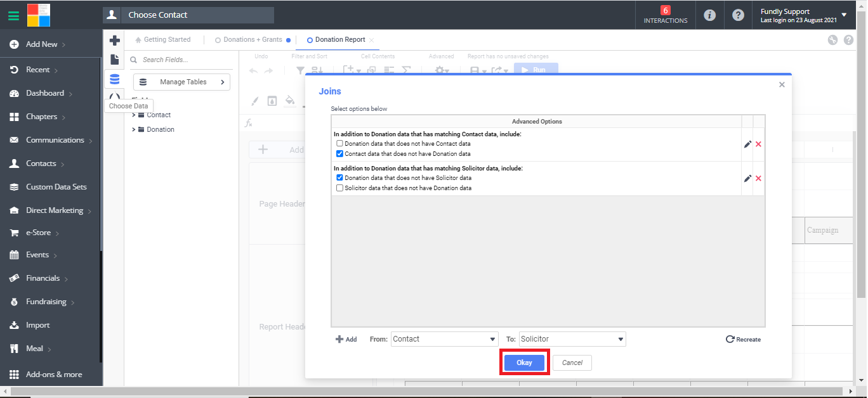
Task: Expand the Donation folder in the fields tree
Action: [x=134, y=129]
